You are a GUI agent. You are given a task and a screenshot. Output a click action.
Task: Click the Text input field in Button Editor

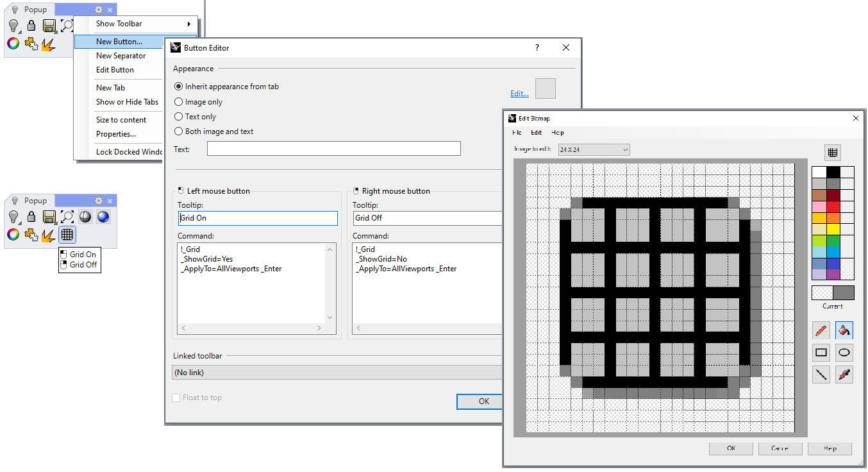[334, 149]
